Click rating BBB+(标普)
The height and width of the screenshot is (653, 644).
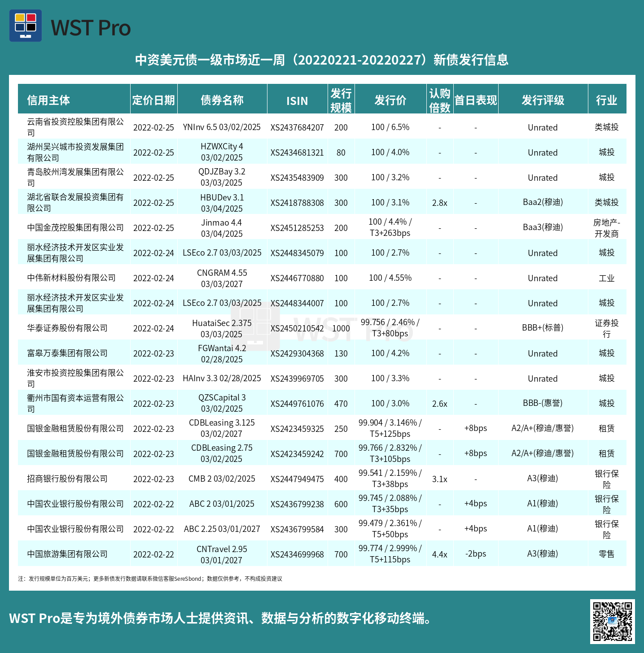(x=543, y=328)
